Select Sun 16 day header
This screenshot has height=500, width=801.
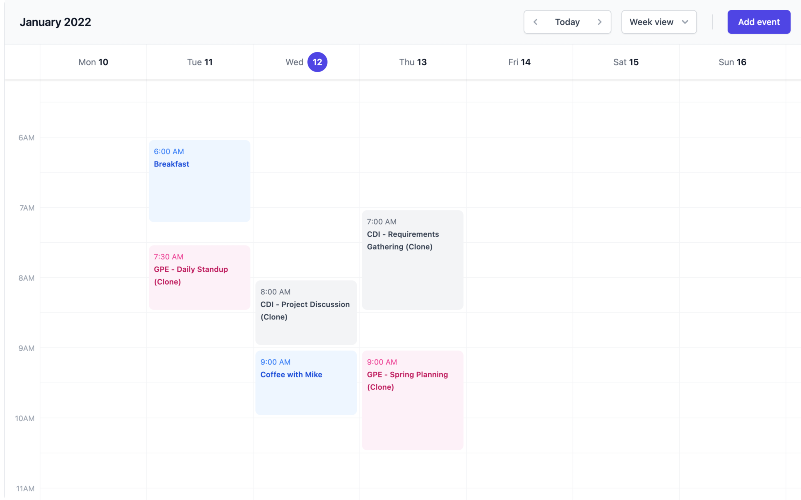point(732,62)
